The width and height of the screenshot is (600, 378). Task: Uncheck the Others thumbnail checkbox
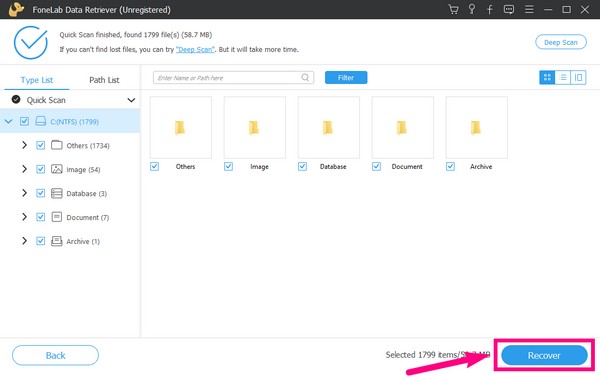pos(154,166)
